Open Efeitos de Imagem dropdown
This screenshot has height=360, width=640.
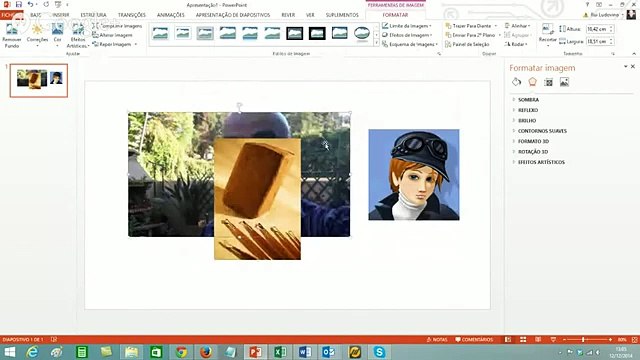click(407, 35)
